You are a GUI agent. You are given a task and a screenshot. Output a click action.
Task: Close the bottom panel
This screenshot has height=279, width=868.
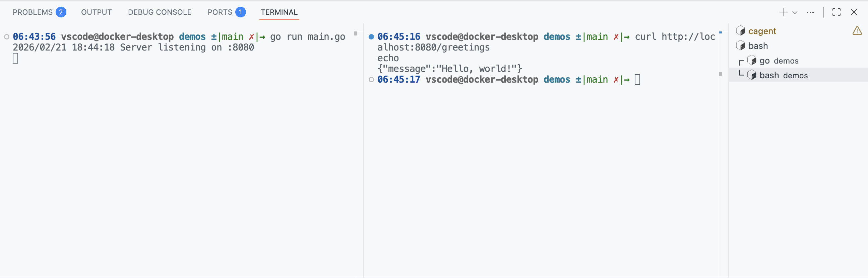pyautogui.click(x=854, y=12)
